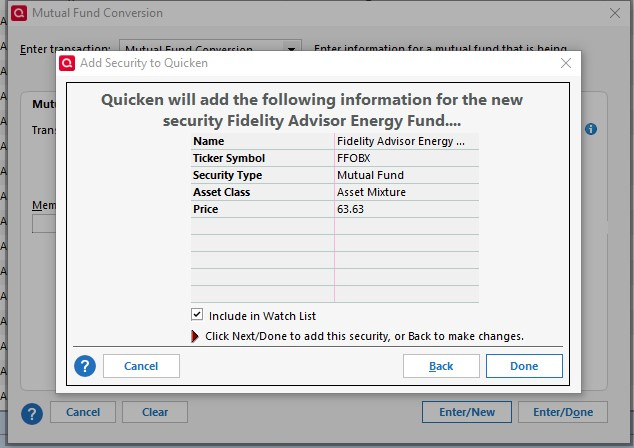
Task: Click the Name row label
Action: click(209, 141)
